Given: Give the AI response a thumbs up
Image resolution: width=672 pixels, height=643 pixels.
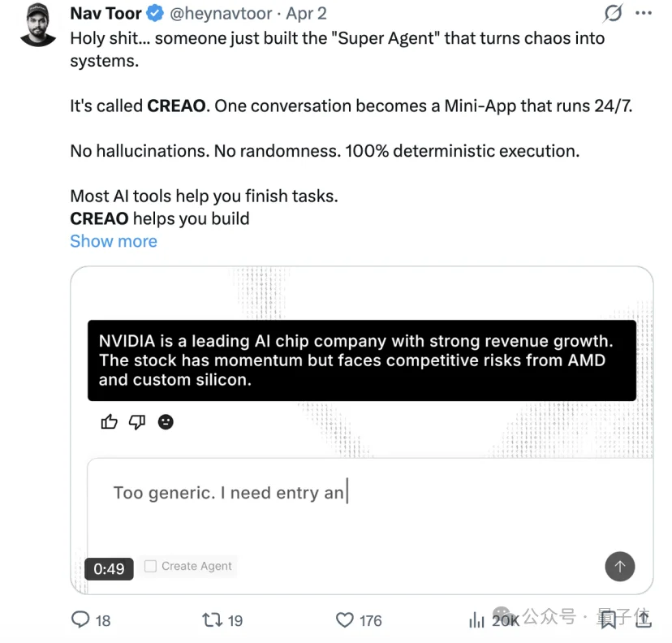Looking at the screenshot, I should point(109,421).
